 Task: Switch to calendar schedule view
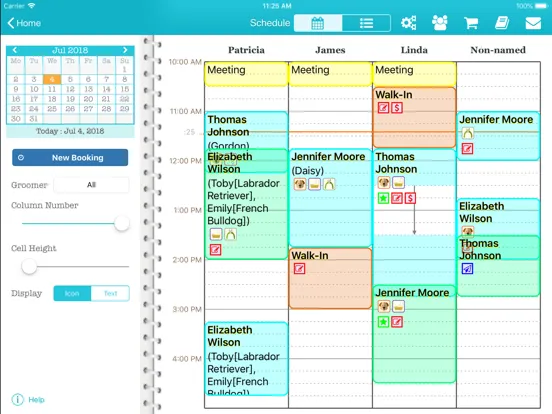tap(318, 23)
